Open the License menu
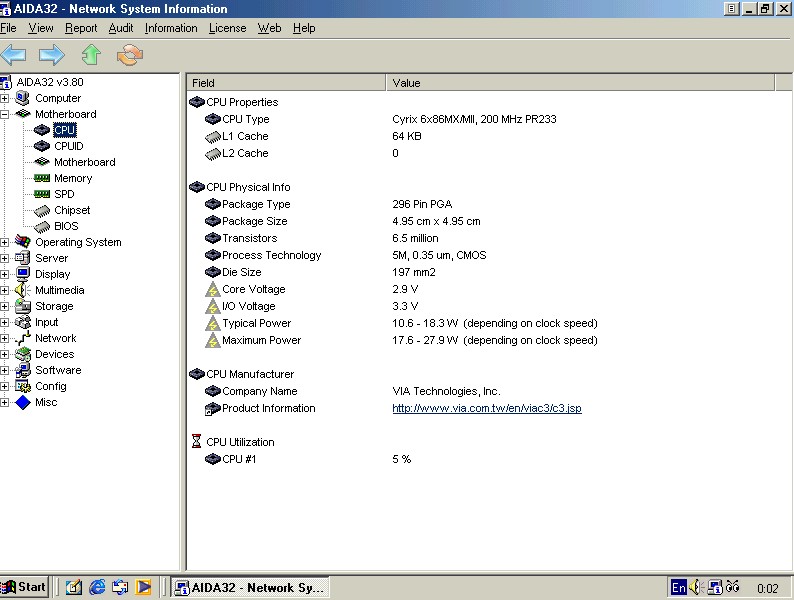This screenshot has width=794, height=600. pyautogui.click(x=227, y=28)
